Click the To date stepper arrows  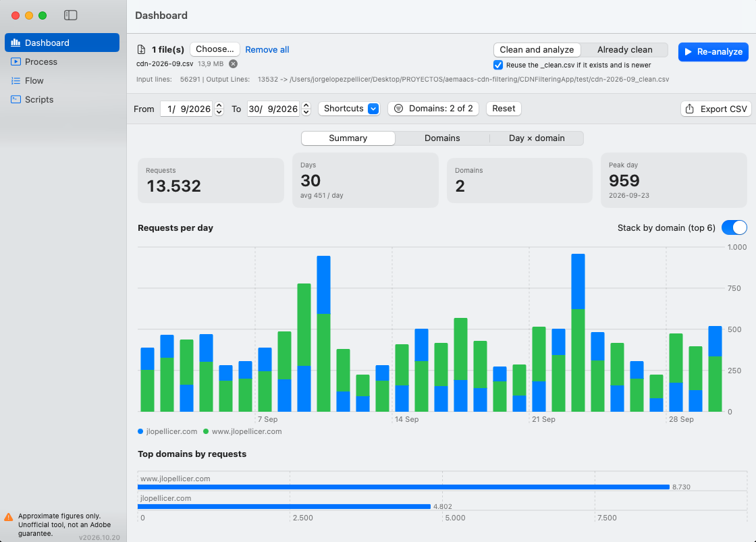tap(306, 109)
